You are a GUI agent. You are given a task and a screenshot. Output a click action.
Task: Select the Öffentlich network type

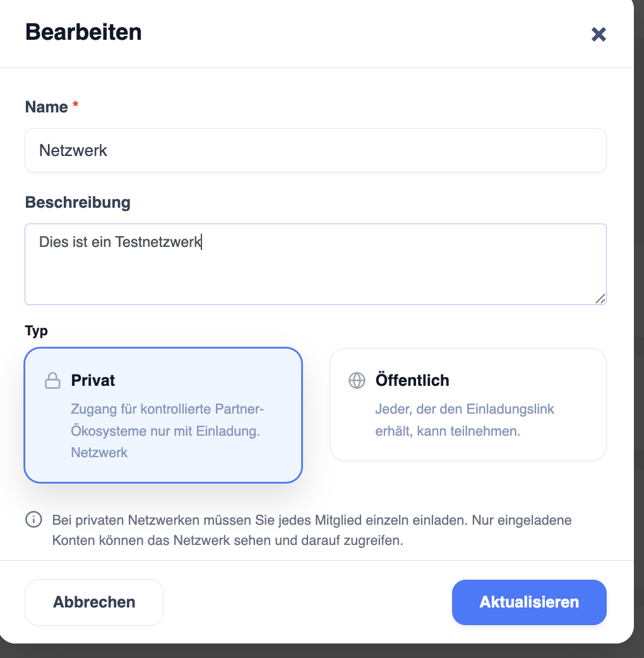click(x=468, y=404)
